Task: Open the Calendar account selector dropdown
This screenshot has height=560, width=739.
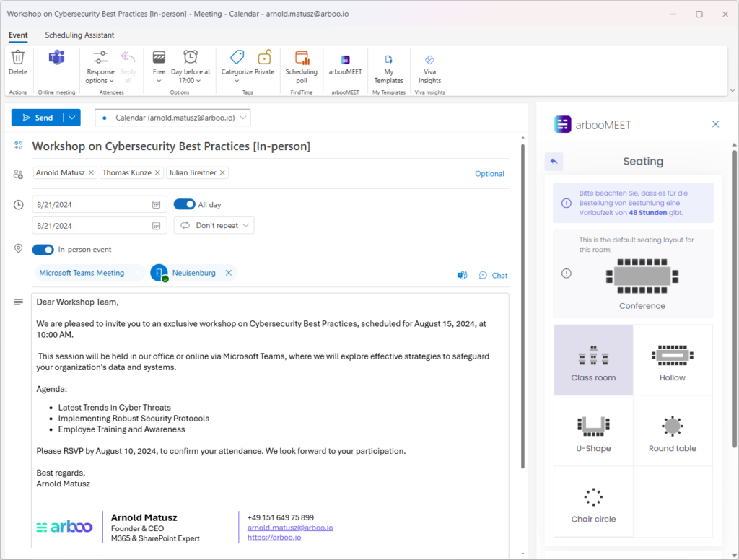Action: point(172,118)
